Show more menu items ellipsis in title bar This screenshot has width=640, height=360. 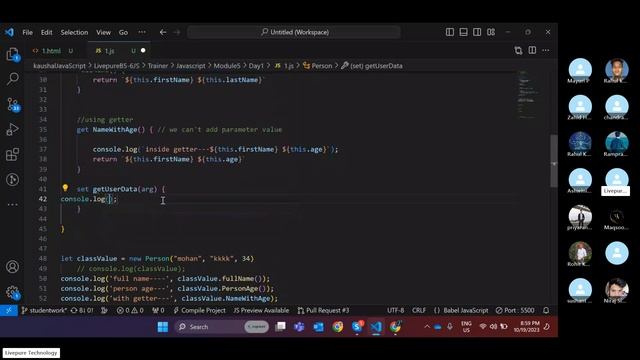coord(142,32)
